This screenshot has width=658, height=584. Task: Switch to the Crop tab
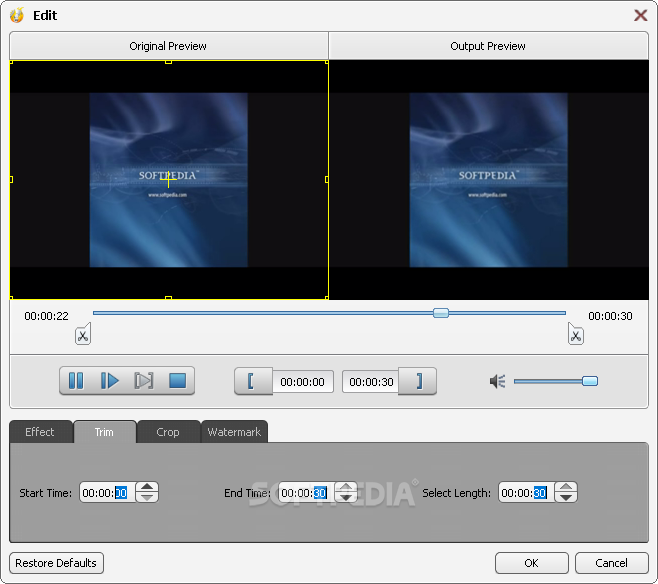tap(168, 432)
